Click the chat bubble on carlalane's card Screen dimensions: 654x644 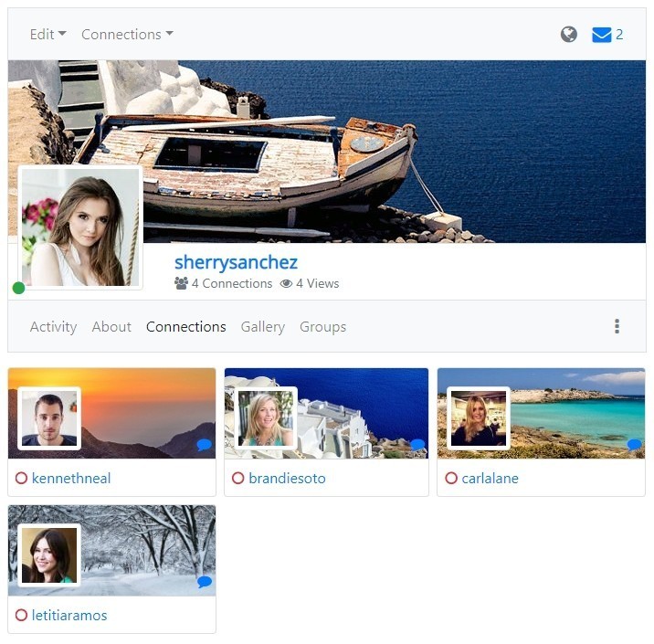pos(634,445)
